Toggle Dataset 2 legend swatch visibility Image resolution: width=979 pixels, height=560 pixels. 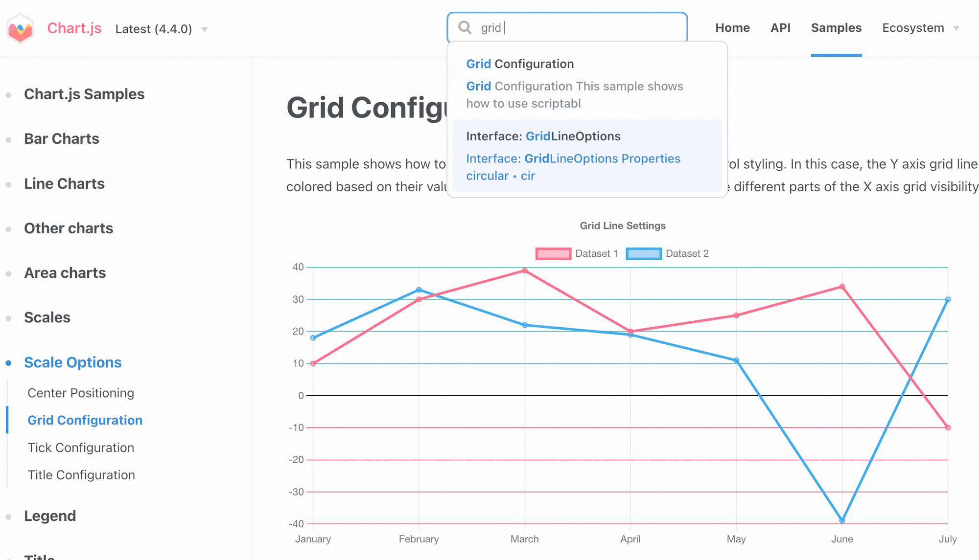click(x=644, y=253)
